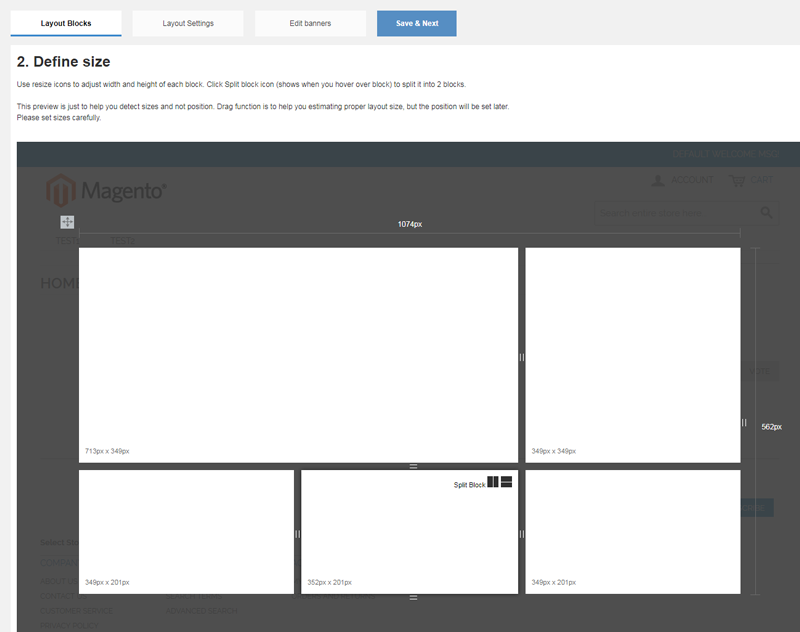800x632 pixels.
Task: Open the Layout Blocks tab
Action: pyautogui.click(x=66, y=23)
